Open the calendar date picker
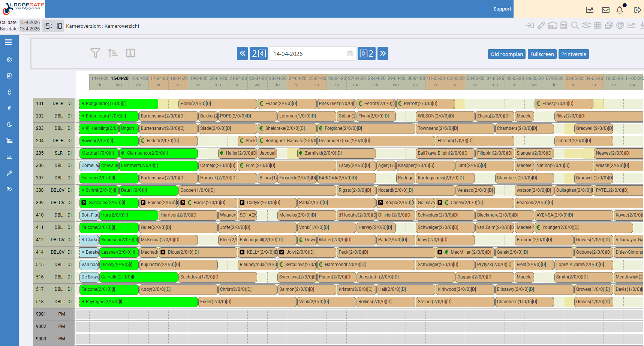Screen dimensions: 644x346 tap(350, 54)
